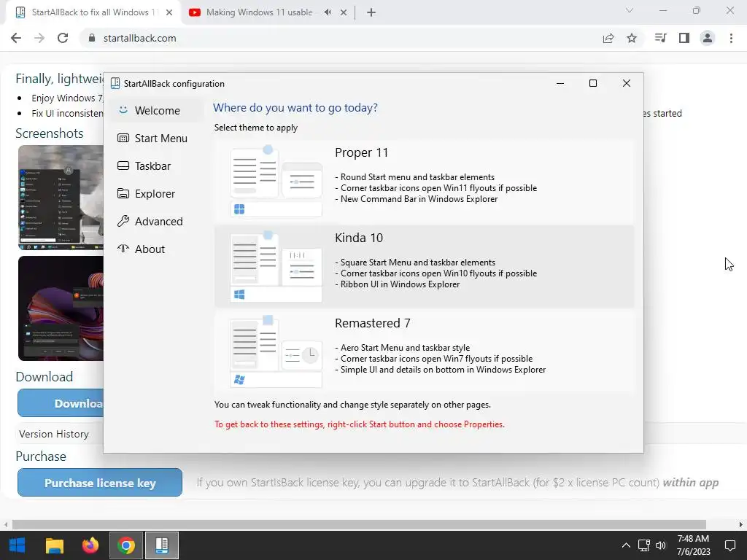This screenshot has width=747, height=560.
Task: Close the StartAllBack browser tab
Action: pos(169,12)
